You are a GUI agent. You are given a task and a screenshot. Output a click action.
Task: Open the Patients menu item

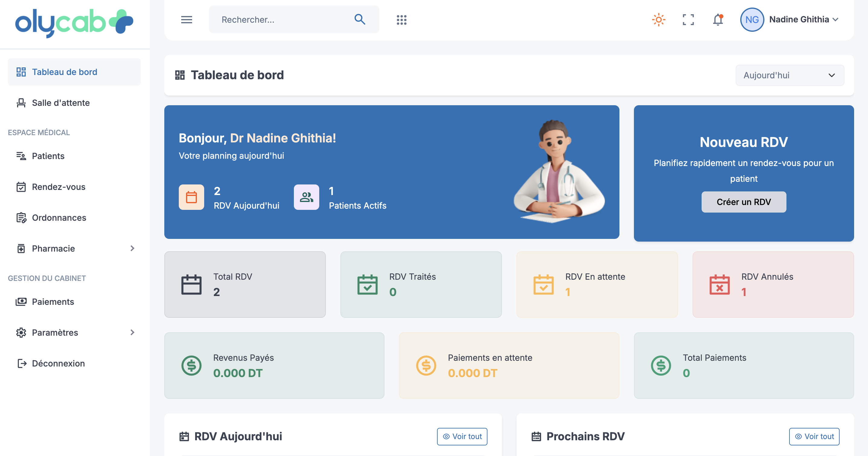[x=48, y=156]
